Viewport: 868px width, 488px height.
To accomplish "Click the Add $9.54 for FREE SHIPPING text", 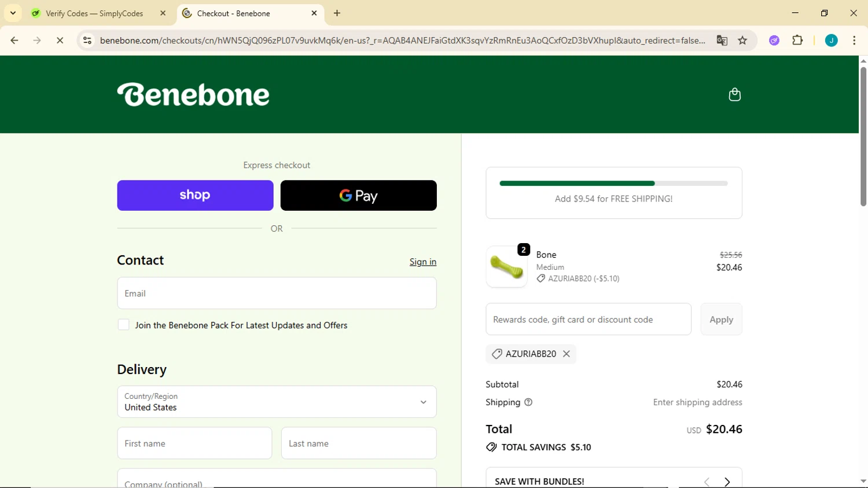I will click(613, 199).
